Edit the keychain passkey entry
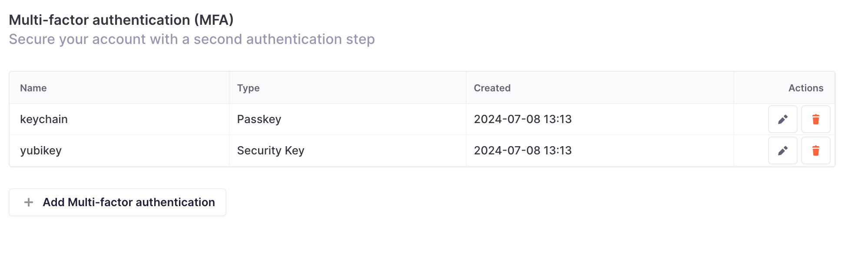Screen dimensions: 868x254 [x=782, y=119]
